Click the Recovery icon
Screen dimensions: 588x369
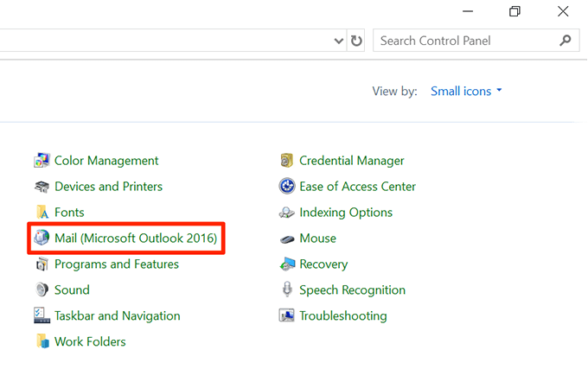coord(287,264)
